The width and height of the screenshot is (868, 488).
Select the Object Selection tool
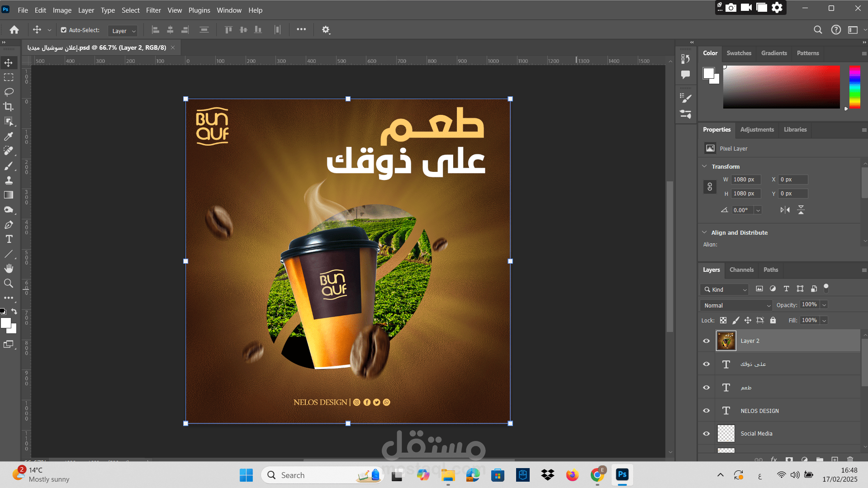[9, 121]
